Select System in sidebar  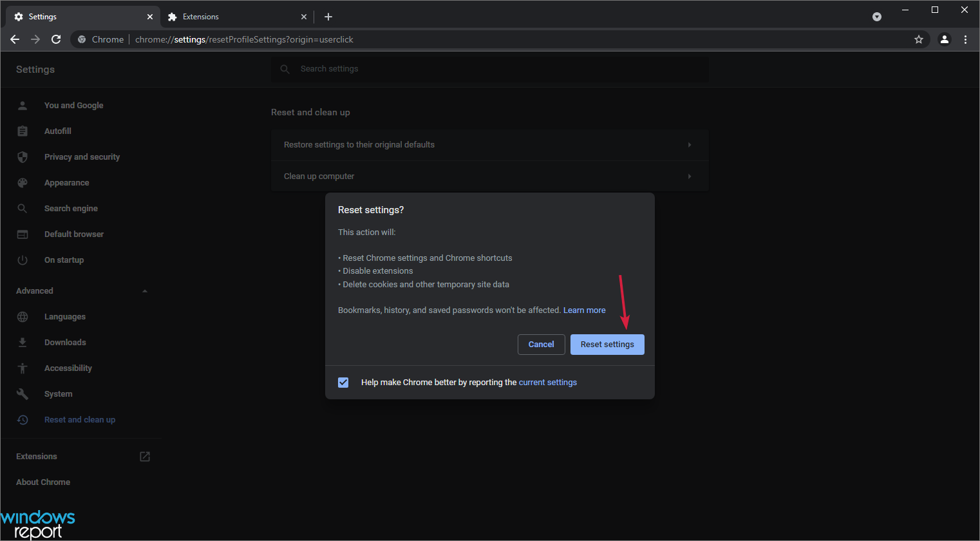click(58, 394)
